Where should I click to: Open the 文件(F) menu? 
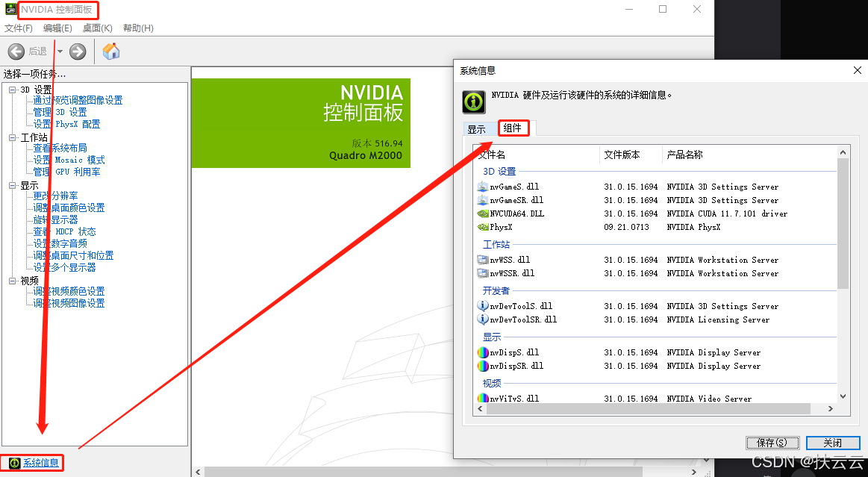coord(18,28)
